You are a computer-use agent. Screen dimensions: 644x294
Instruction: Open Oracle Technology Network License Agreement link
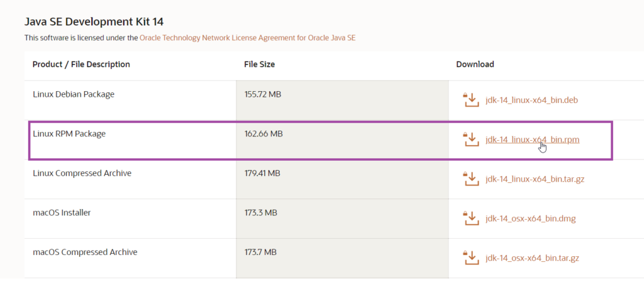click(247, 38)
